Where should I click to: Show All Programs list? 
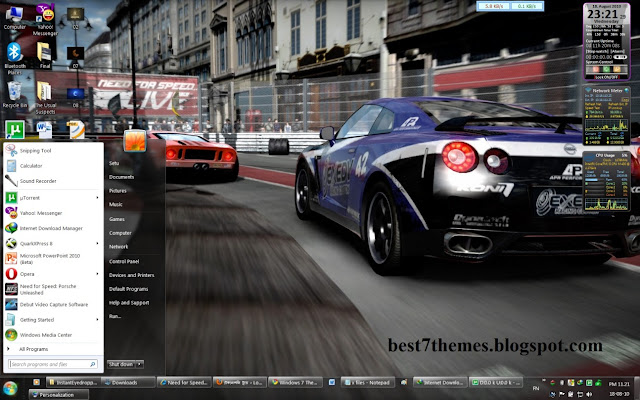pyautogui.click(x=52, y=349)
